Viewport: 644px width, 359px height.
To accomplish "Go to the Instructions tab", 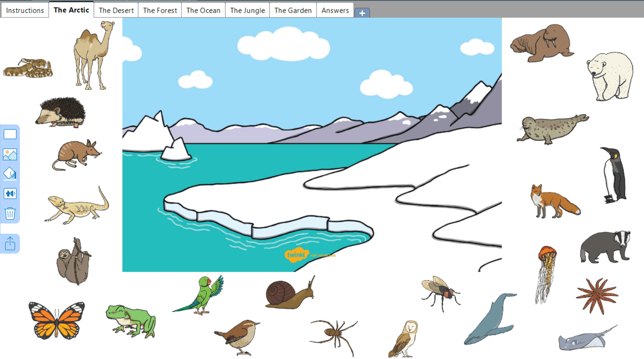I will tap(25, 10).
